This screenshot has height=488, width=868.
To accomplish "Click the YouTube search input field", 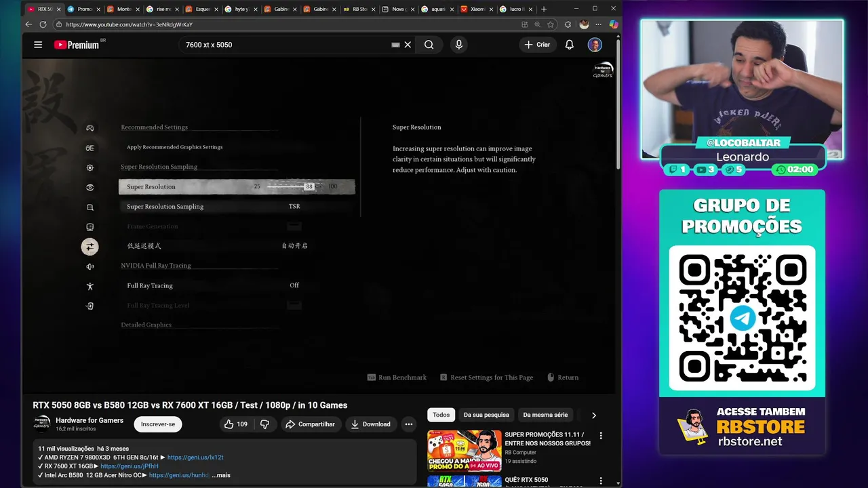I will [285, 45].
